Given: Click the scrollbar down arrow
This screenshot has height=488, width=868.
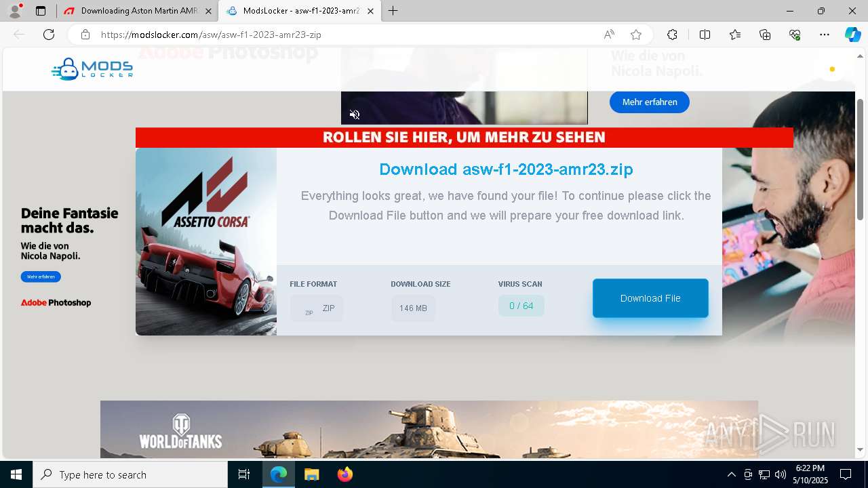Looking at the screenshot, I should point(861,449).
